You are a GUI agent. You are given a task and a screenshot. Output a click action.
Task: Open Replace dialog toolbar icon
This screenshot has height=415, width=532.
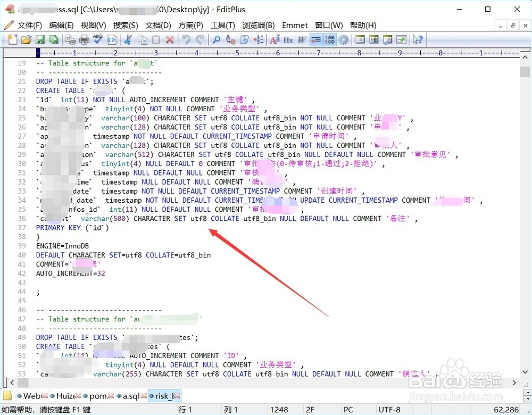pos(230,40)
